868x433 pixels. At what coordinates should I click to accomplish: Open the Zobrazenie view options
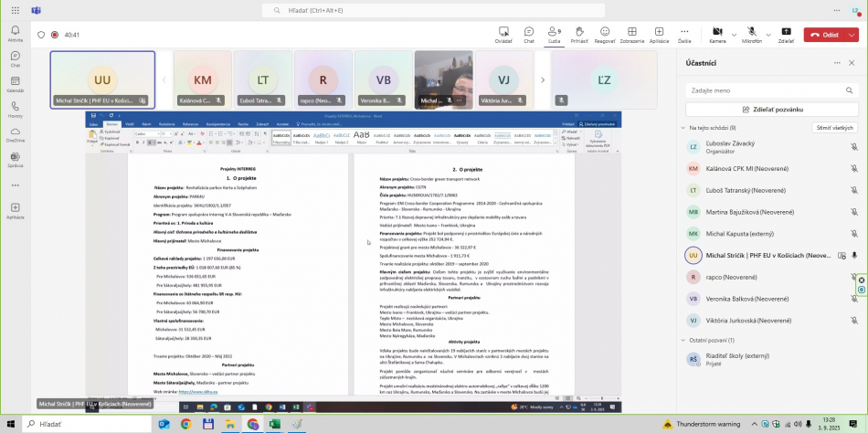(x=632, y=34)
